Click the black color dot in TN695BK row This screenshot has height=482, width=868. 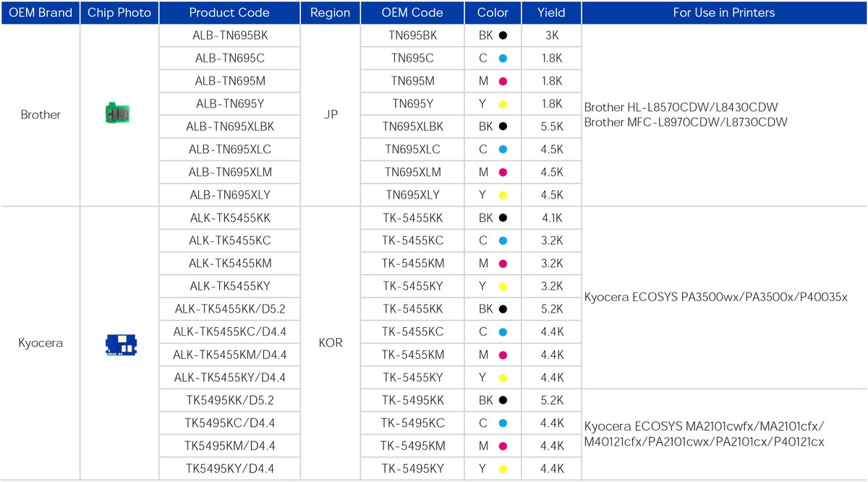(x=503, y=35)
